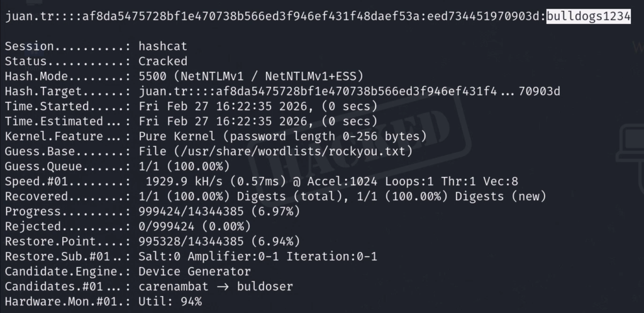Click the Salt:0 Amplifier restore sub value
The image size is (644, 313).
pyautogui.click(x=258, y=256)
